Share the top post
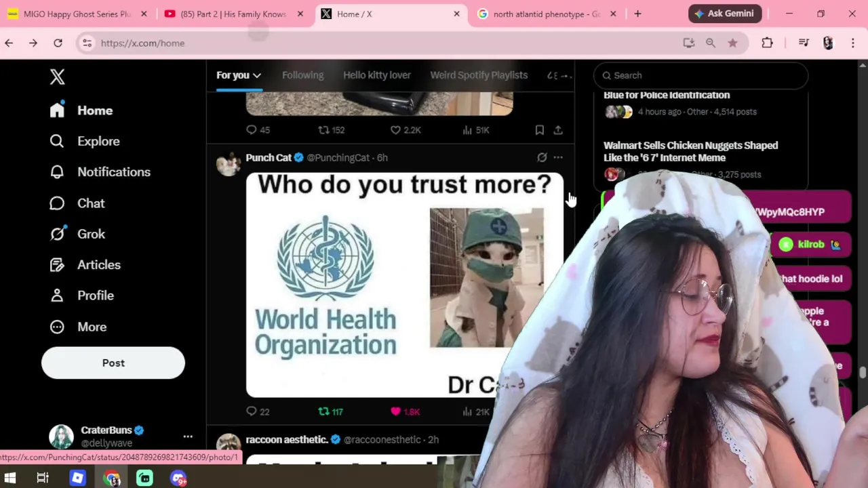Viewport: 868px width, 488px height. coord(557,130)
